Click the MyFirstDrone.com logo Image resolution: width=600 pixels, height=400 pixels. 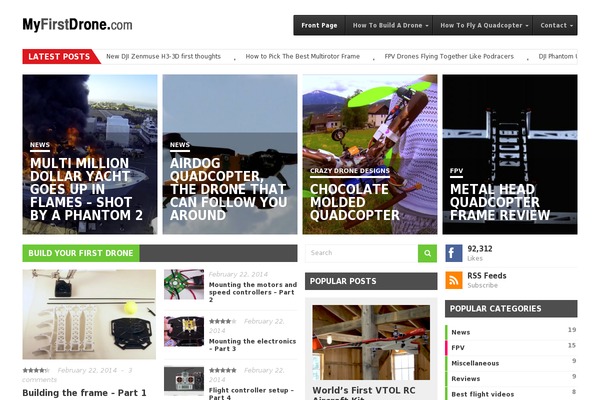pyautogui.click(x=77, y=25)
